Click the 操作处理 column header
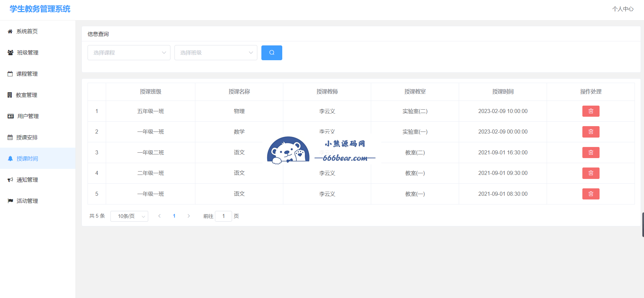Viewport: 644px width, 298px height. [591, 91]
